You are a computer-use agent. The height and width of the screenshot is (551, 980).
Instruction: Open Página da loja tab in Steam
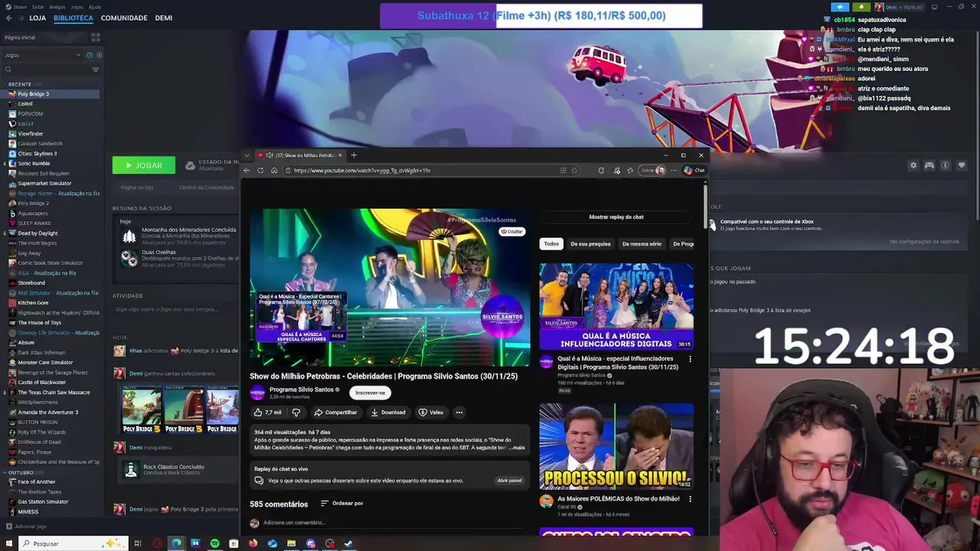137,187
